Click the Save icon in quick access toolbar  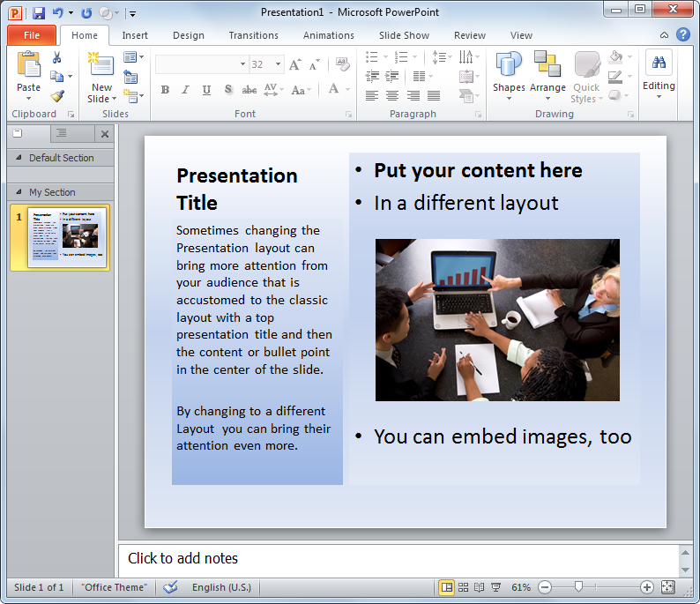(39, 12)
